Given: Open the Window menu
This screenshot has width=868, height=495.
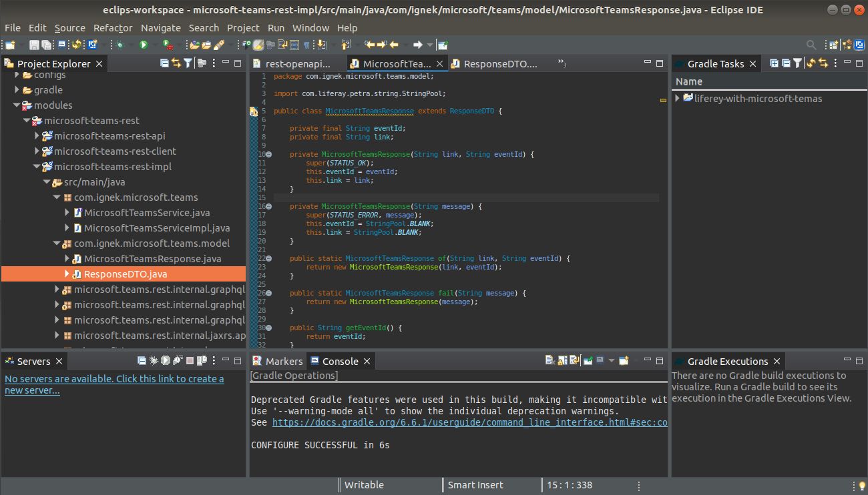Looking at the screenshot, I should click(x=310, y=28).
